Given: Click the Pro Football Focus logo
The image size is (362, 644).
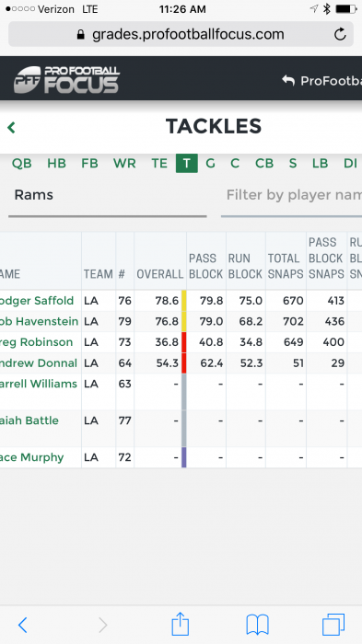Looking at the screenshot, I should tap(66, 79).
